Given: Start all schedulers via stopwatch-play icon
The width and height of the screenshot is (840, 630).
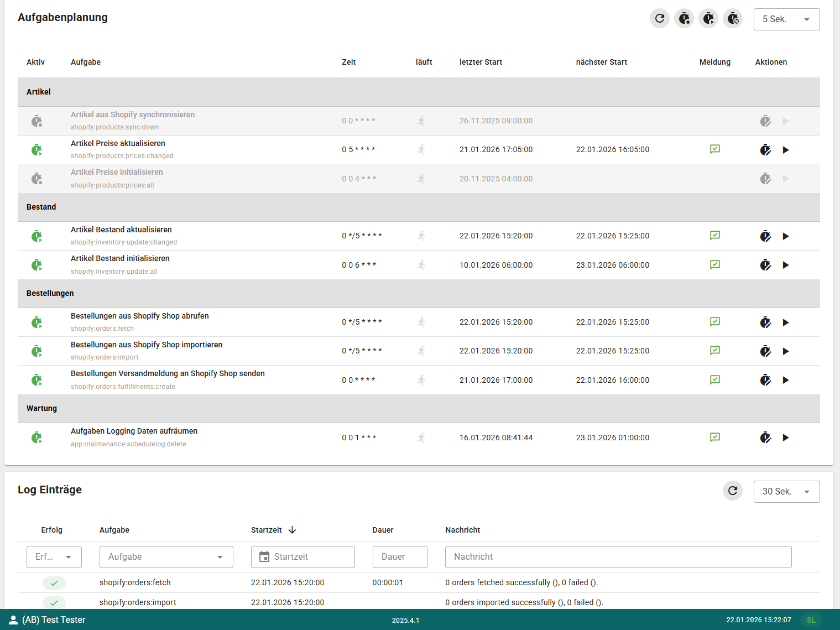Looking at the screenshot, I should pyautogui.click(x=708, y=18).
